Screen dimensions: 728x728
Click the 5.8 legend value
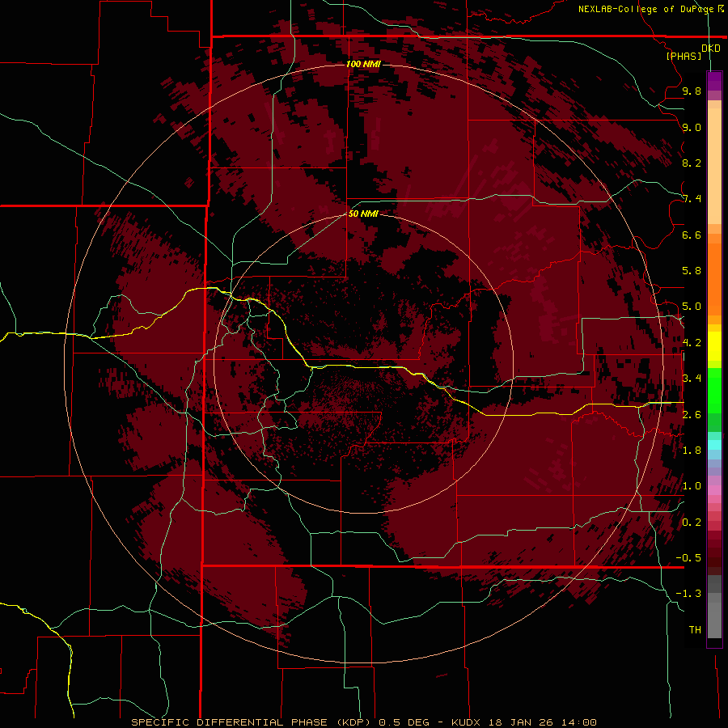(692, 271)
